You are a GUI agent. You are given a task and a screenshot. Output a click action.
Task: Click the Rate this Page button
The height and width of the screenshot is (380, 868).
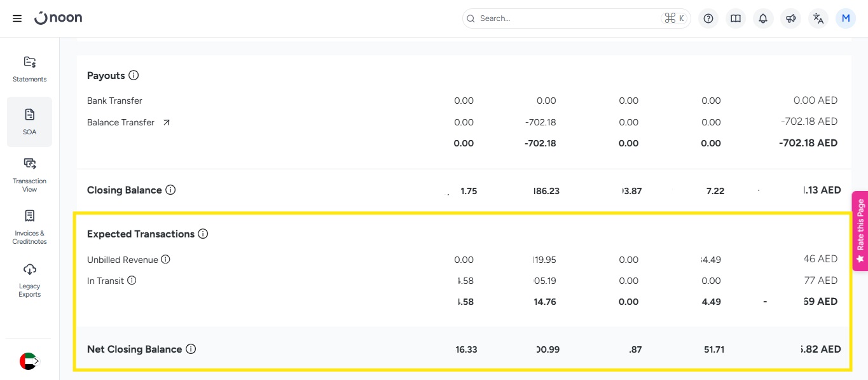(860, 230)
